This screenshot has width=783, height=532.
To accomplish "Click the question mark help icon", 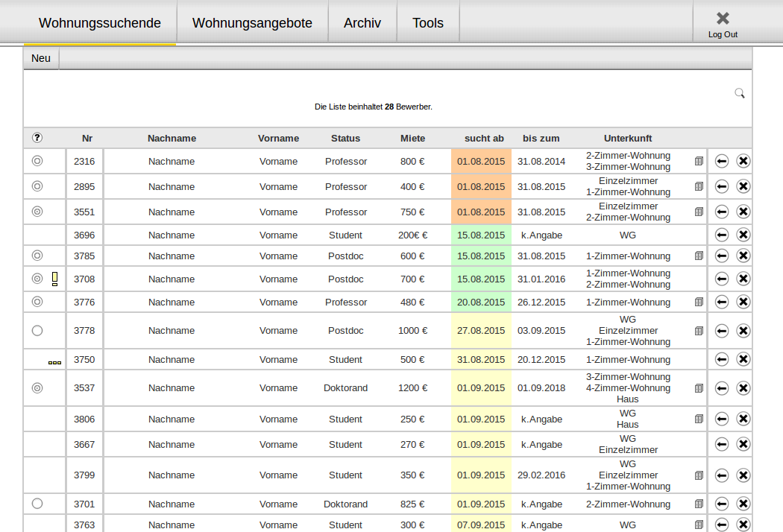I will click(37, 138).
